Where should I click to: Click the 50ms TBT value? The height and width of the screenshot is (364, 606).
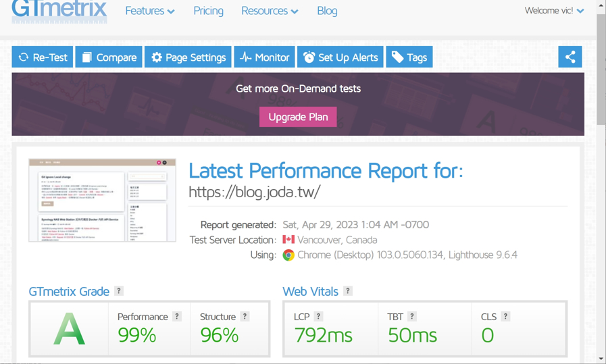[x=412, y=335]
